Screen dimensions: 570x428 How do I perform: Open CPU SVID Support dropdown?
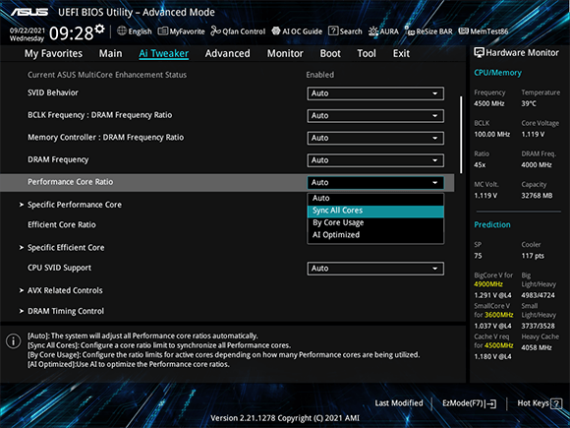coord(375,269)
